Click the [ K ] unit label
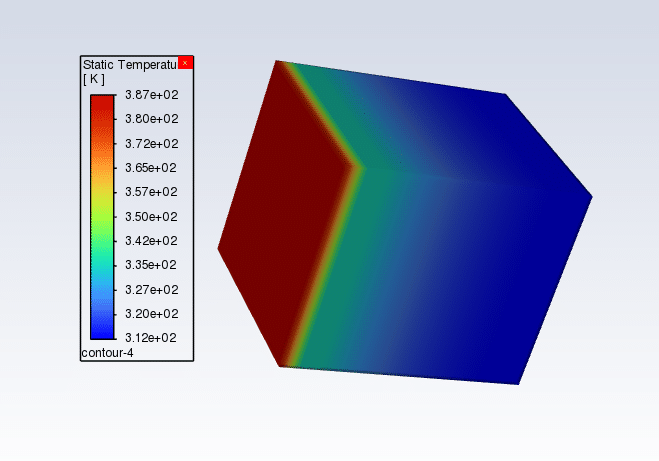Image resolution: width=659 pixels, height=461 pixels. [94, 79]
